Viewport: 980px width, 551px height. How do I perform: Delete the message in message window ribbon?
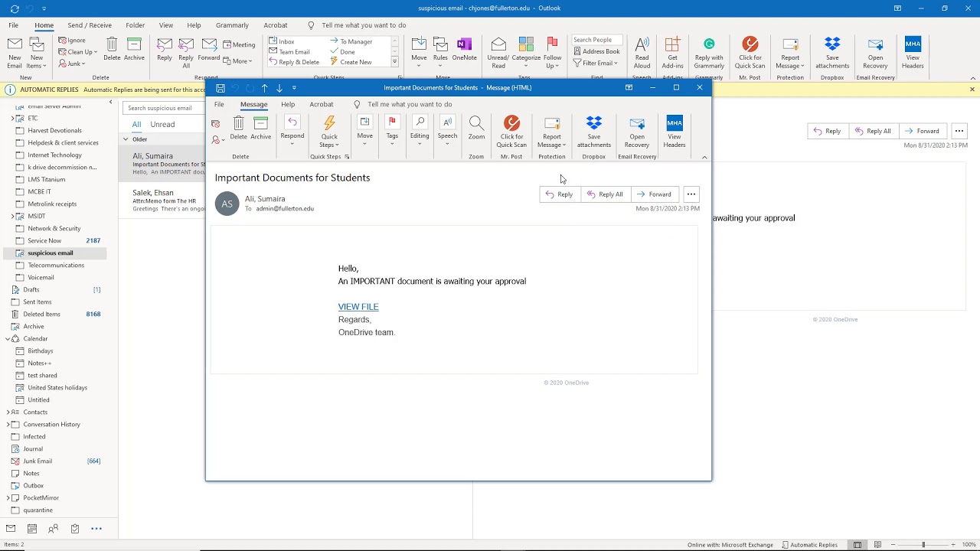click(x=239, y=128)
